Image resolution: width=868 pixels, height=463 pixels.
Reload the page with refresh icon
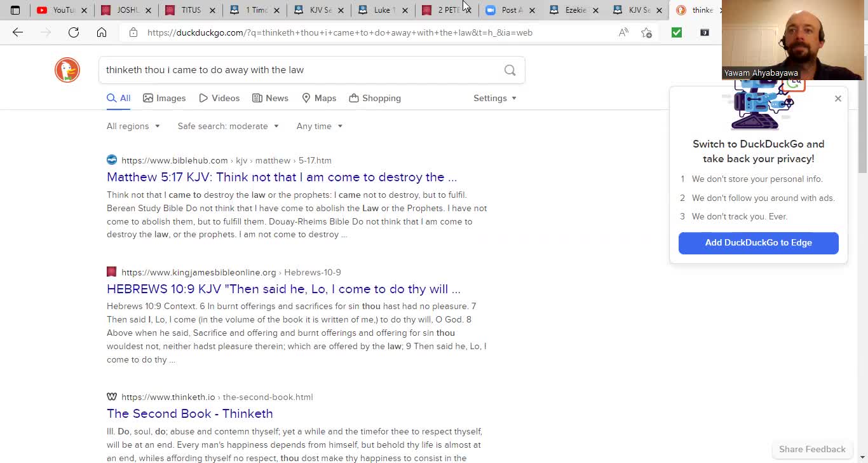pos(74,32)
